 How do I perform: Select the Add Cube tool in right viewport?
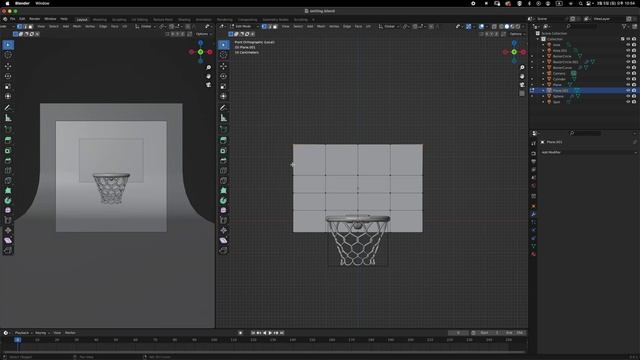(x=223, y=129)
